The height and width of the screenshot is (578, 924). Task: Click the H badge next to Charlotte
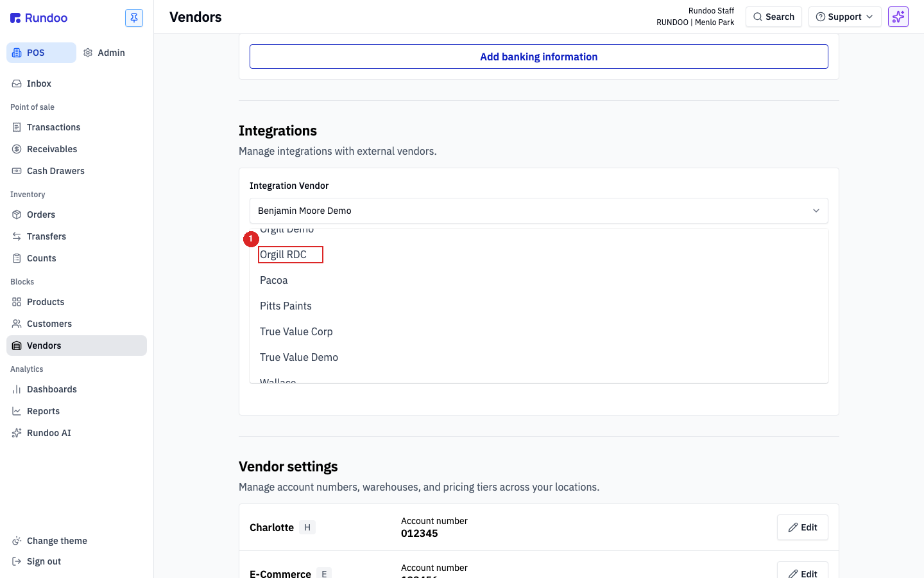307,527
